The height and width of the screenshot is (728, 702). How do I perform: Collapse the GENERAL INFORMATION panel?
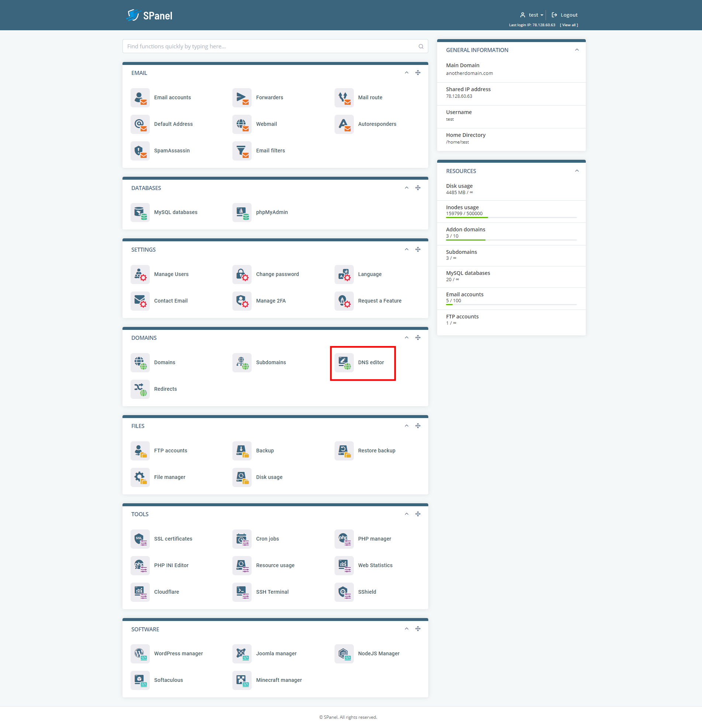(577, 50)
